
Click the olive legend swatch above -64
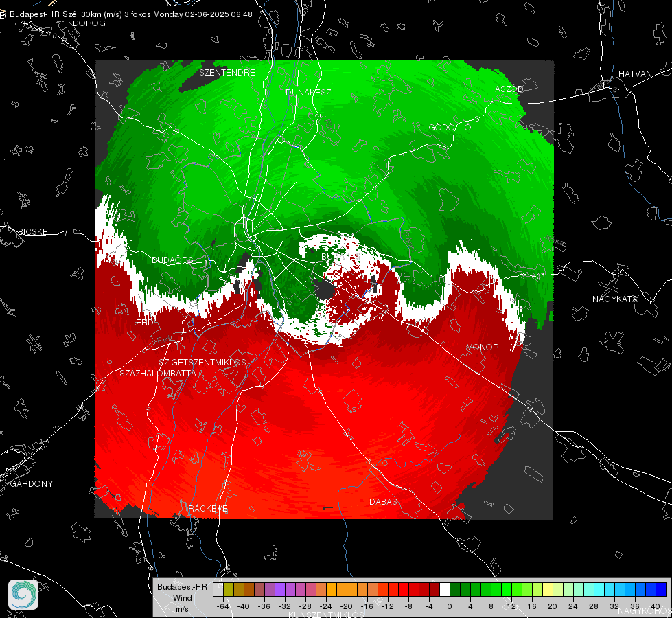(228, 589)
